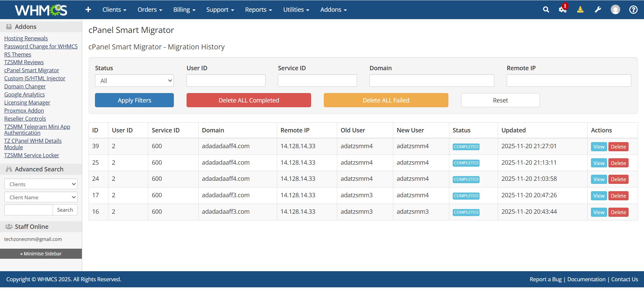Screen dimensions: 644x289
Task: Click the Updated column header
Action: coord(513,130)
